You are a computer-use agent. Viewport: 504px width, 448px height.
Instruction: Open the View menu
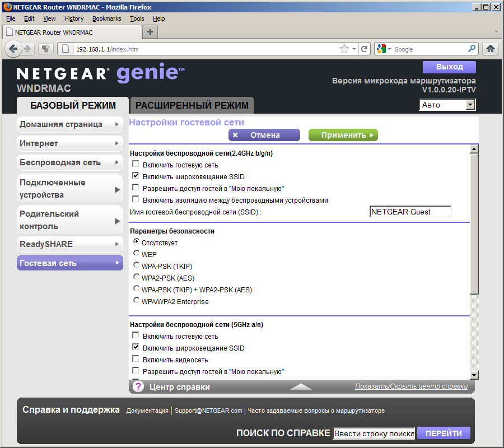(49, 18)
